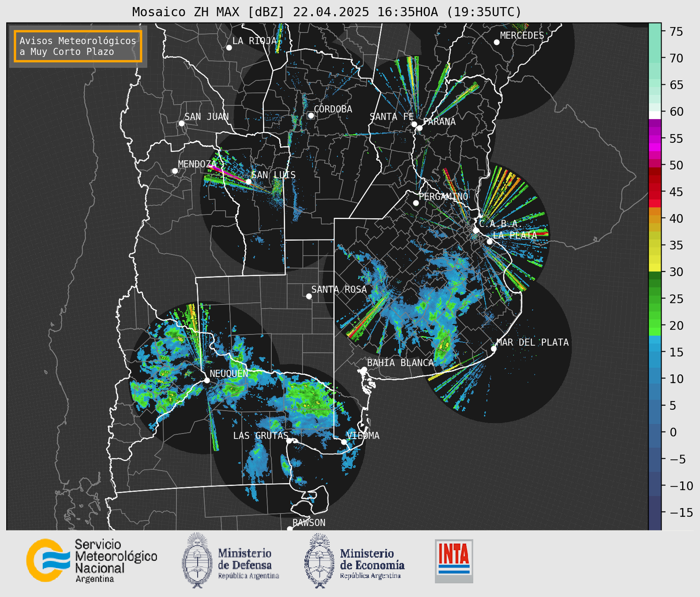Click the colorbar tick label 0

click(673, 432)
